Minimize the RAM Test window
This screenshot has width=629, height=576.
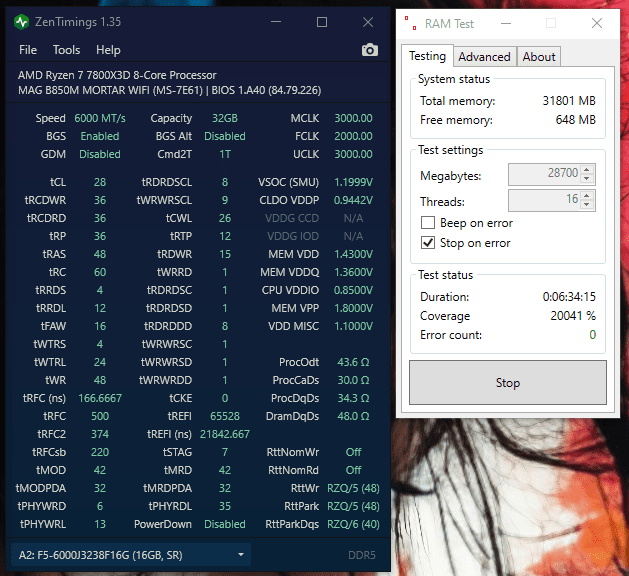506,23
